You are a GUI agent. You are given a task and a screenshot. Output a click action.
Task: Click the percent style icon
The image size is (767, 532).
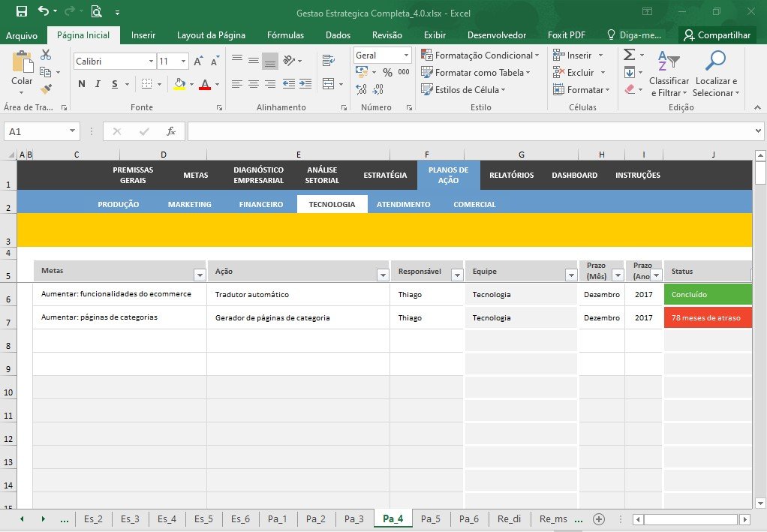tap(387, 72)
